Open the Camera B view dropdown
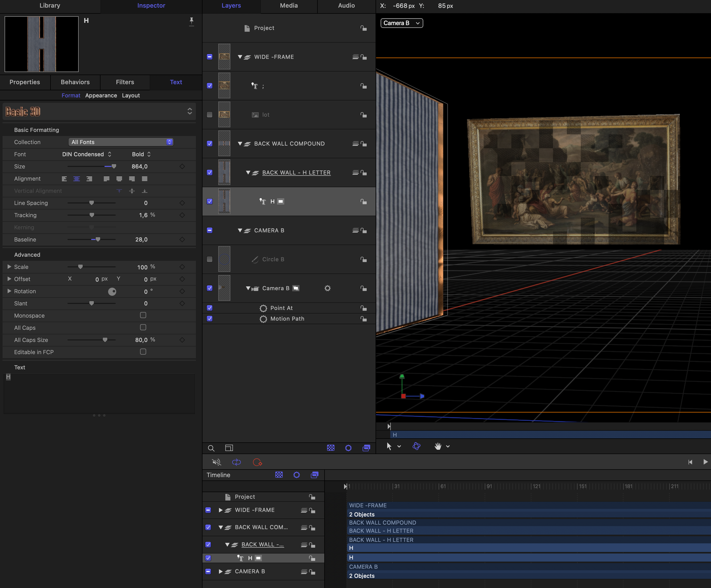 coord(401,23)
